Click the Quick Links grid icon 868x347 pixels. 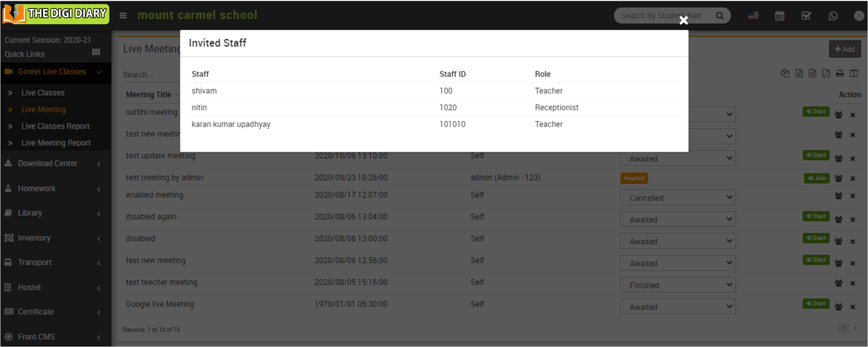point(96,52)
